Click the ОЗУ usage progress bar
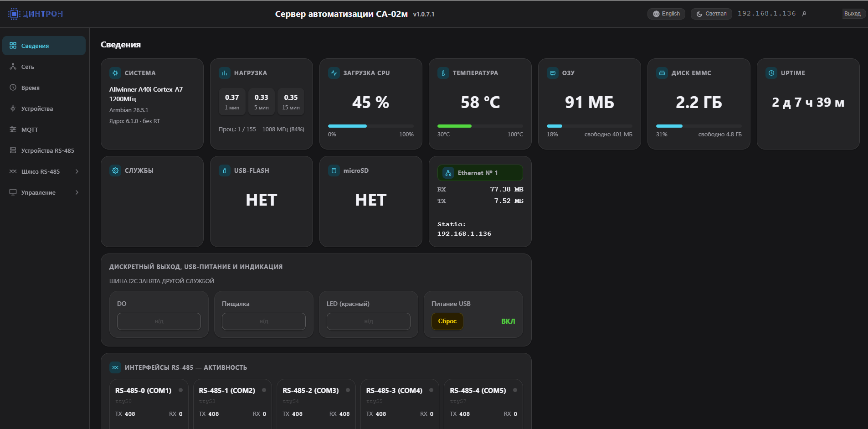The height and width of the screenshot is (429, 868). (x=590, y=126)
